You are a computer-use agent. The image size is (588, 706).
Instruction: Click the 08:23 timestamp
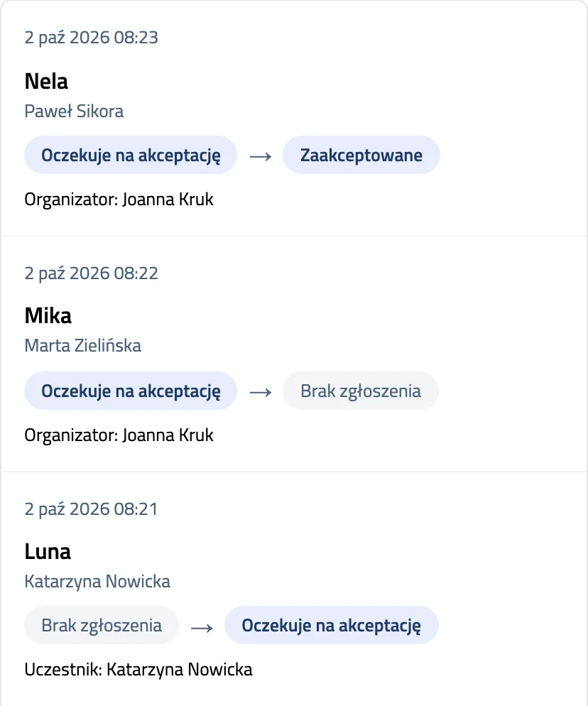tap(92, 38)
